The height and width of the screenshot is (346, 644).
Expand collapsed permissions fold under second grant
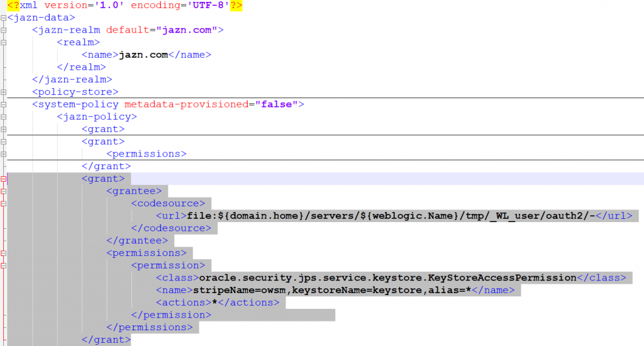pos(3,154)
